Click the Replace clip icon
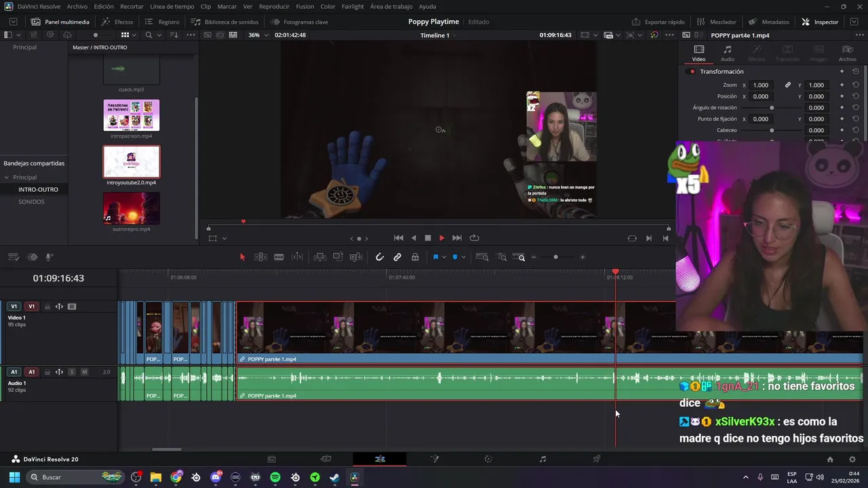The image size is (868, 488). 356,257
